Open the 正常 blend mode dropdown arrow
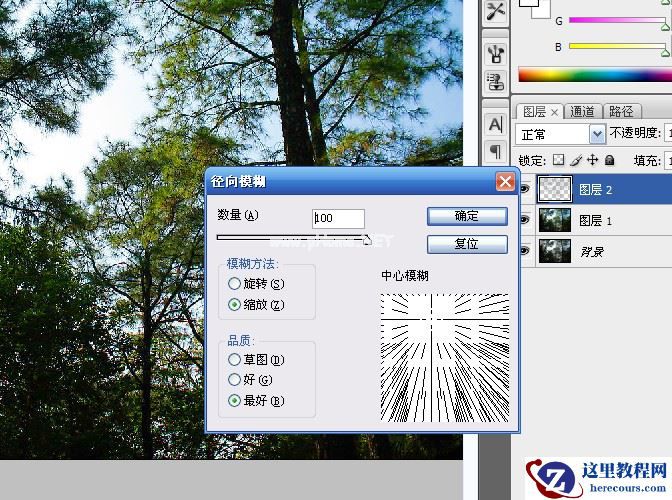Image resolution: width=672 pixels, height=500 pixels. 597,135
